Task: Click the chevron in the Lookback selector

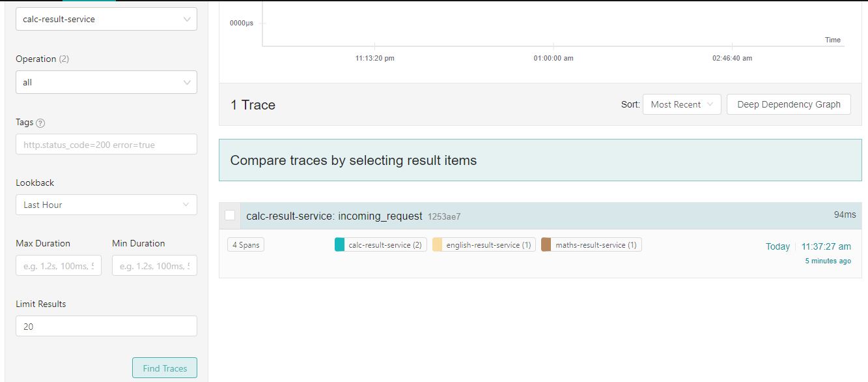Action: 187,204
